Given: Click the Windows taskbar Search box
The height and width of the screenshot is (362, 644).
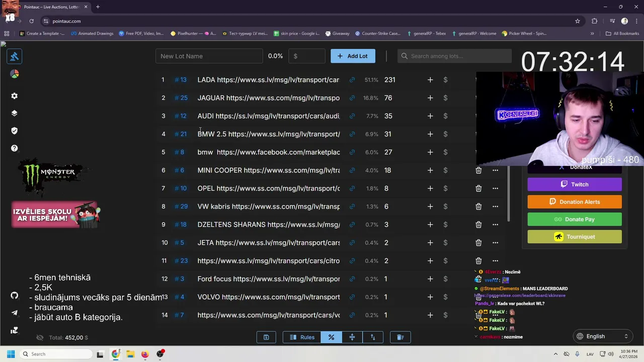Looking at the screenshot, I should coord(55,354).
